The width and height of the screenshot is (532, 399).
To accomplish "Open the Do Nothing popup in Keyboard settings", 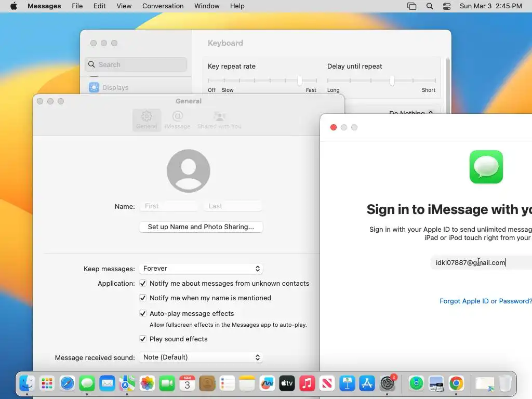I will [x=411, y=112].
